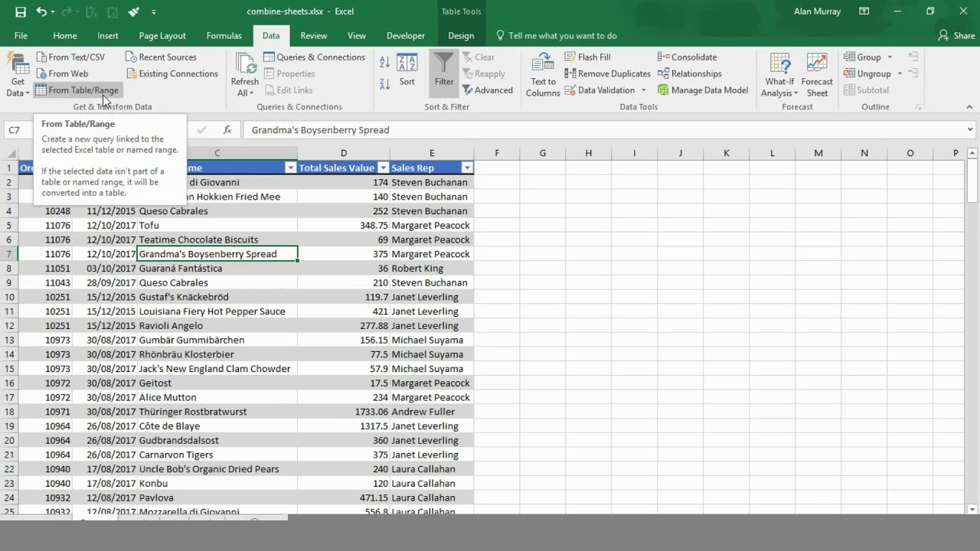Select Flash Fill in Data Tools
This screenshot has height=551, width=980.
pyautogui.click(x=587, y=57)
